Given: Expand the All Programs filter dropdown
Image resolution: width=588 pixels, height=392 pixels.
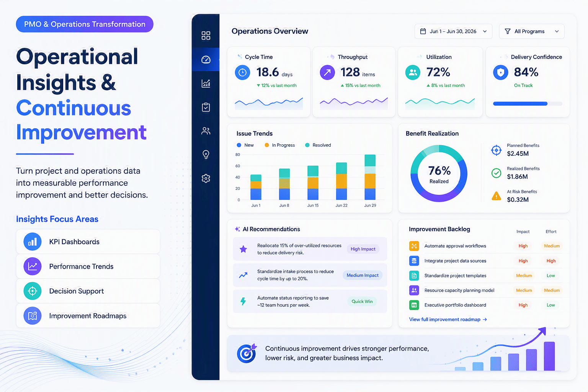Looking at the screenshot, I should 532,31.
